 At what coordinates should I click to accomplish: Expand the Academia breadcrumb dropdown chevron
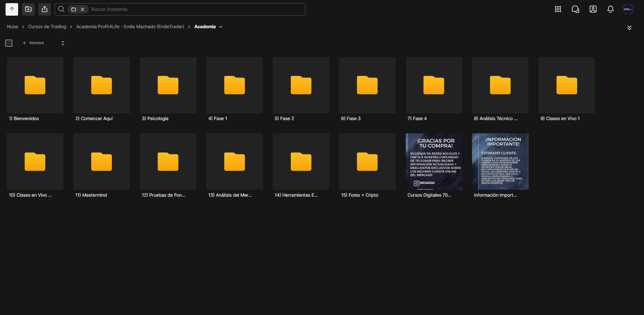tap(220, 27)
